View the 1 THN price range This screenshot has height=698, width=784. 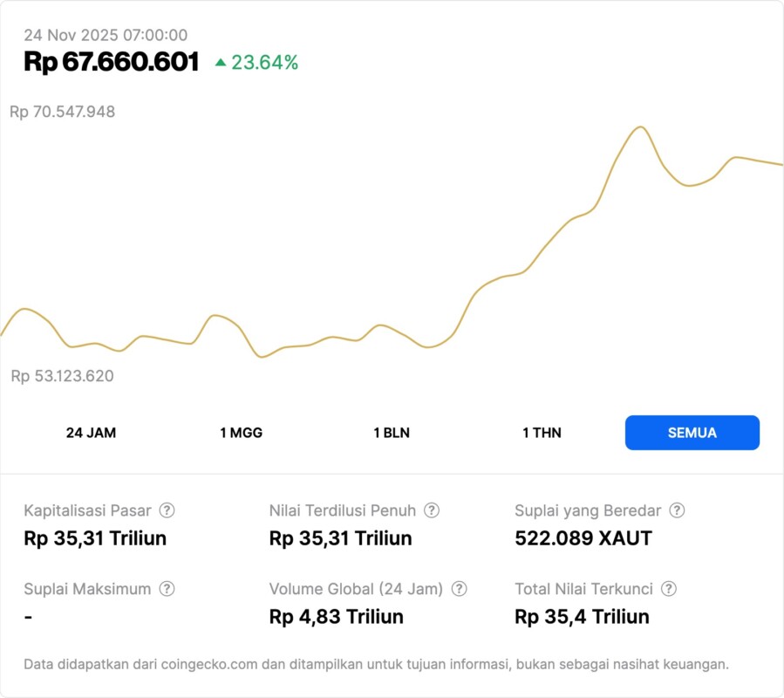coord(542,433)
